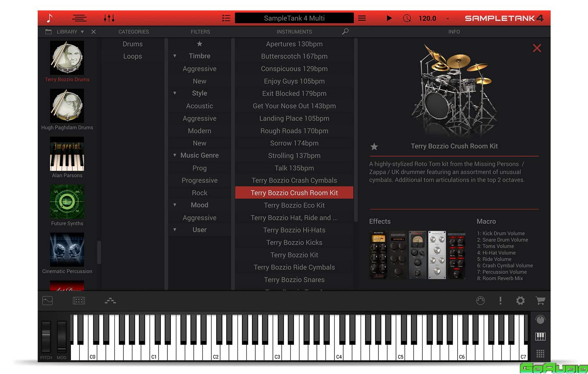Image resolution: width=588 pixels, height=374 pixels.
Task: Toggle the metronome clock icon
Action: point(407,18)
